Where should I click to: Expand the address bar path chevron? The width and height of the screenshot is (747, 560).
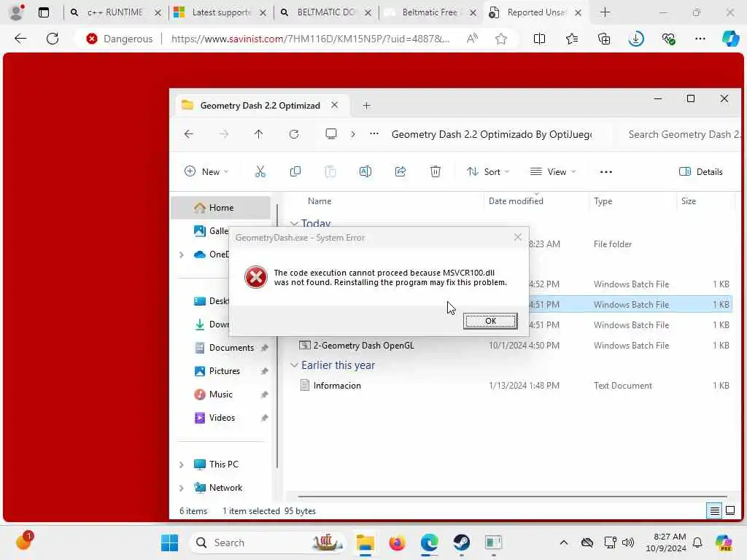(x=353, y=134)
